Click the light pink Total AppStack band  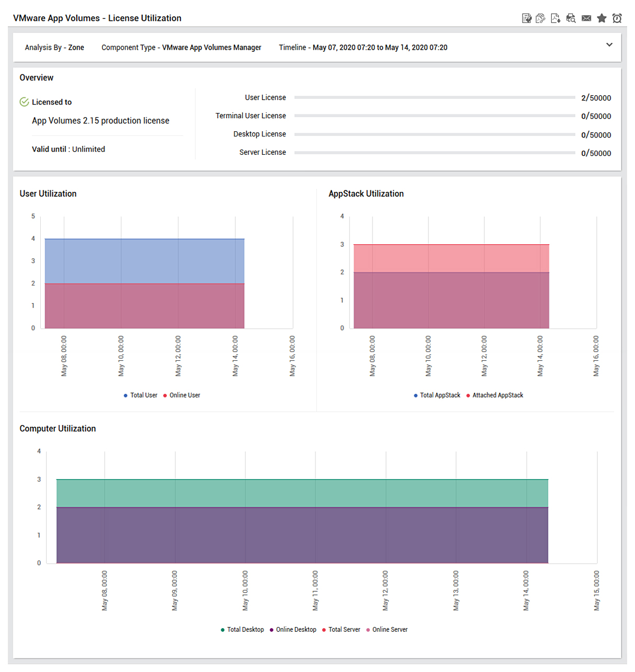451,258
